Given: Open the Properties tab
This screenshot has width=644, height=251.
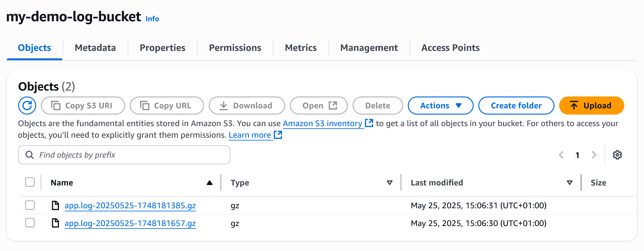Looking at the screenshot, I should [x=162, y=48].
